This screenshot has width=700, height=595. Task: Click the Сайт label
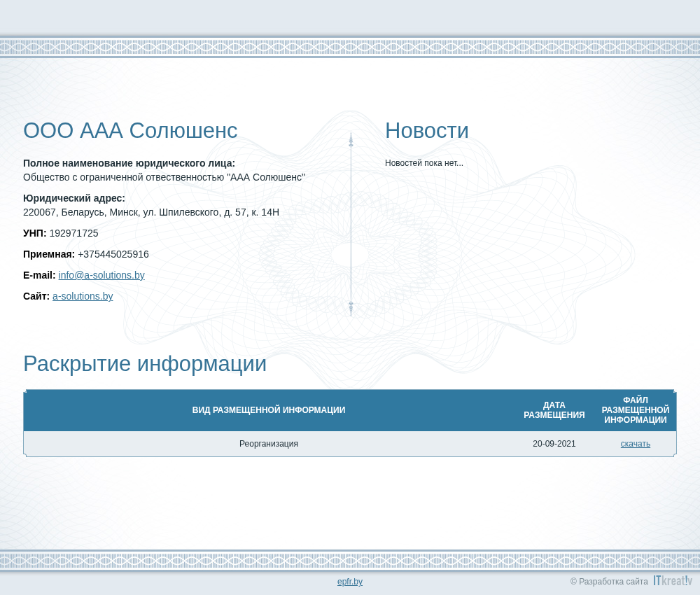[36, 296]
